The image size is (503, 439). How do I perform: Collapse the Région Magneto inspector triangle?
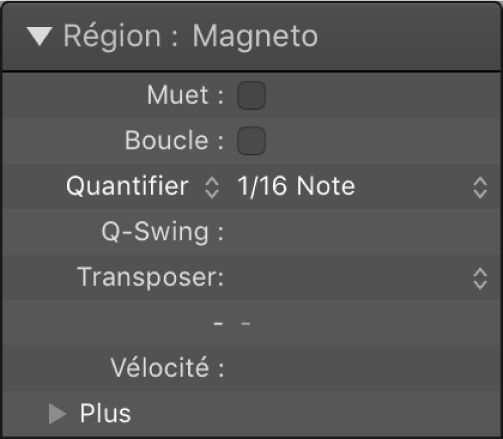click(40, 36)
